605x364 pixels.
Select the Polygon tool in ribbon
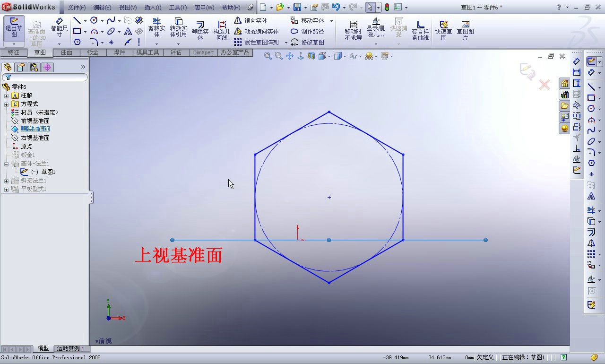coord(78,42)
